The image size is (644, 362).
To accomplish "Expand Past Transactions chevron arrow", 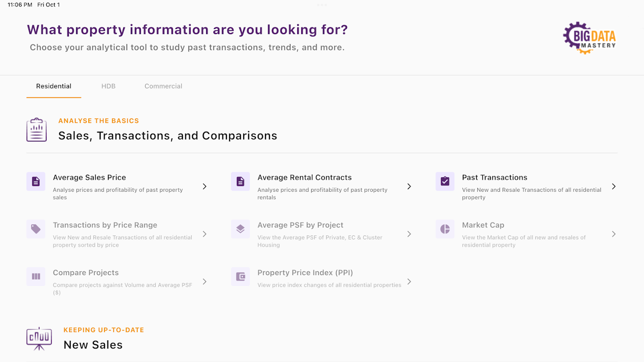I will (x=614, y=186).
